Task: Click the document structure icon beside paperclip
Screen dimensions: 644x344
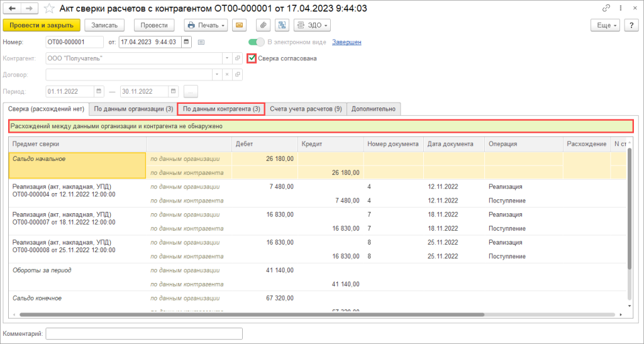Action: click(x=281, y=25)
